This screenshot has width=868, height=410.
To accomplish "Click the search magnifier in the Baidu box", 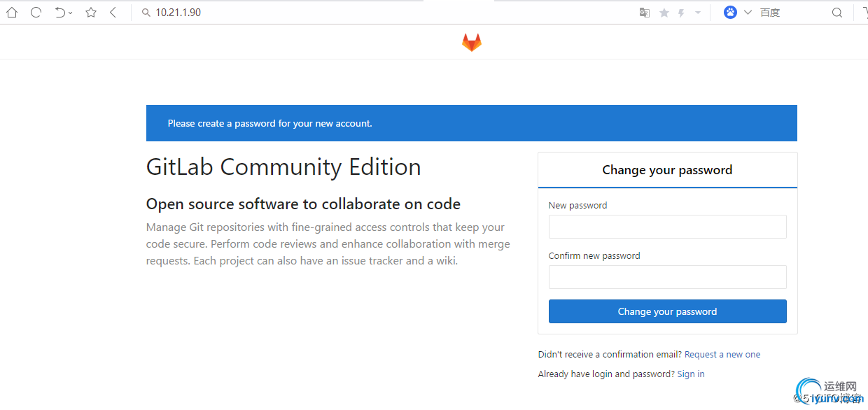I will (837, 13).
